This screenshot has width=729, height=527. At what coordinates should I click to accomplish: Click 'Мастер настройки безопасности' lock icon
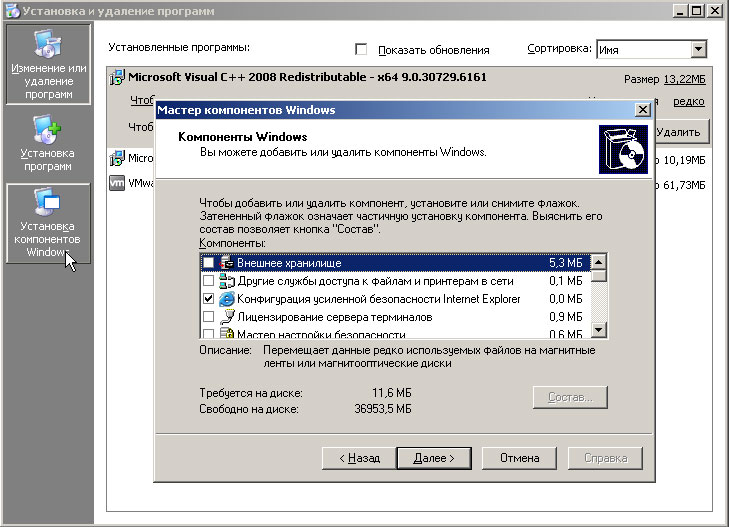click(x=226, y=333)
